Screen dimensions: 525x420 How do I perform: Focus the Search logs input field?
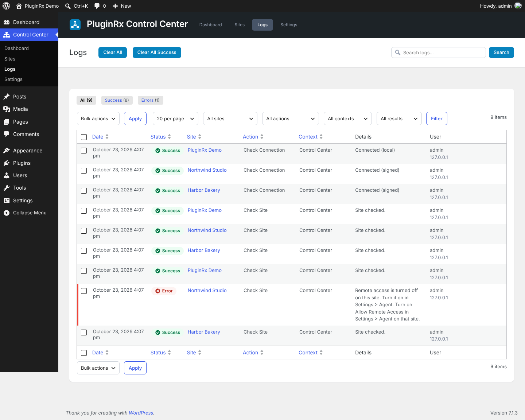click(x=439, y=52)
